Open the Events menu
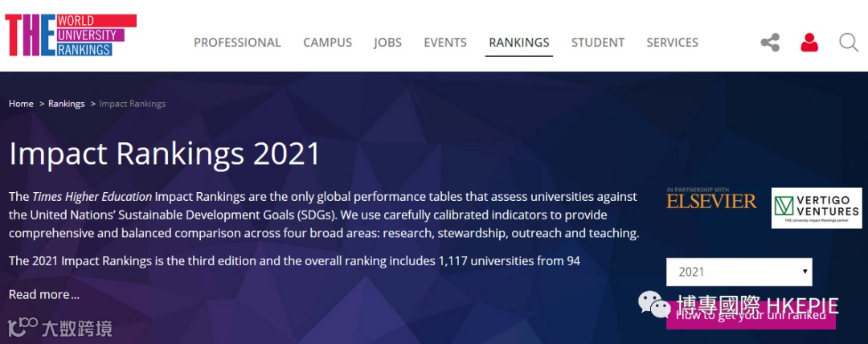This screenshot has width=868, height=344. (445, 43)
